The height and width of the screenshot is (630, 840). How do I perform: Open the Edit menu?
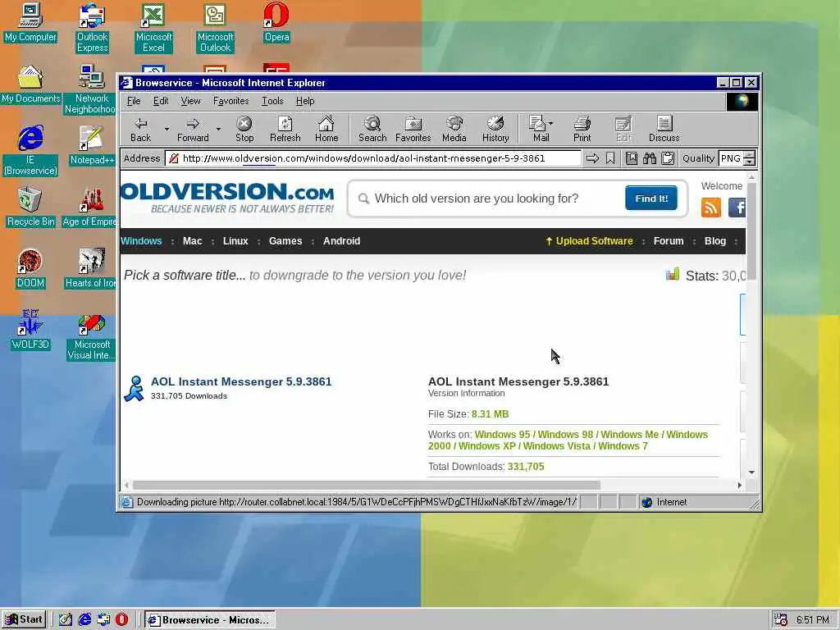click(161, 101)
